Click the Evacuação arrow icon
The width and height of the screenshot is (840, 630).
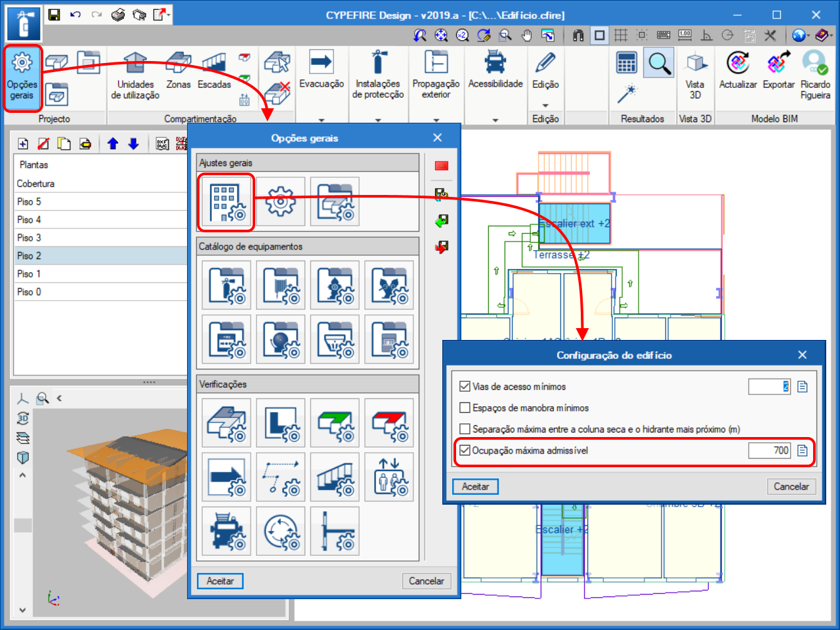[x=322, y=62]
